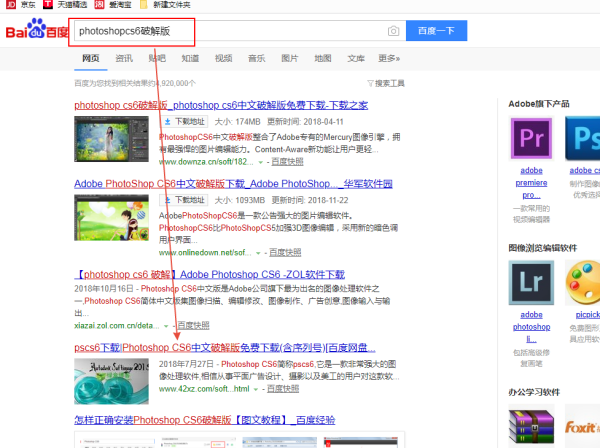The height and width of the screenshot is (448, 600).
Task: Expand dropdown arrow next to 42xz.com URL
Action: point(256,389)
